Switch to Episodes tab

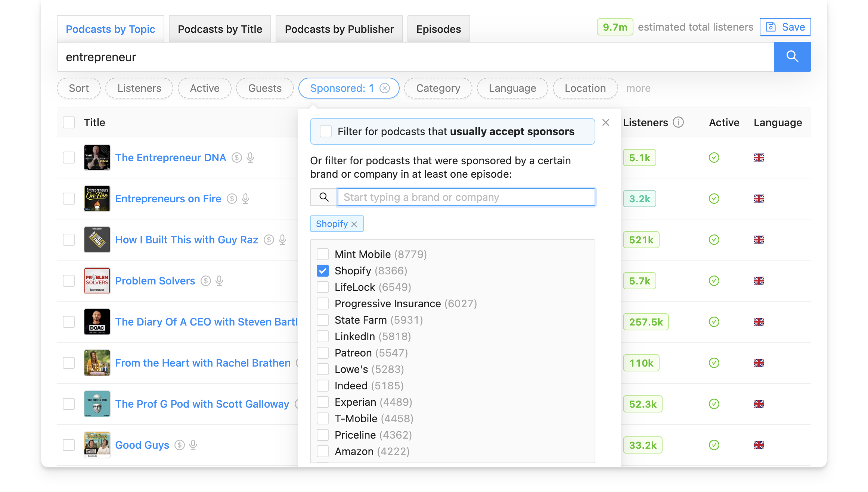pos(439,29)
